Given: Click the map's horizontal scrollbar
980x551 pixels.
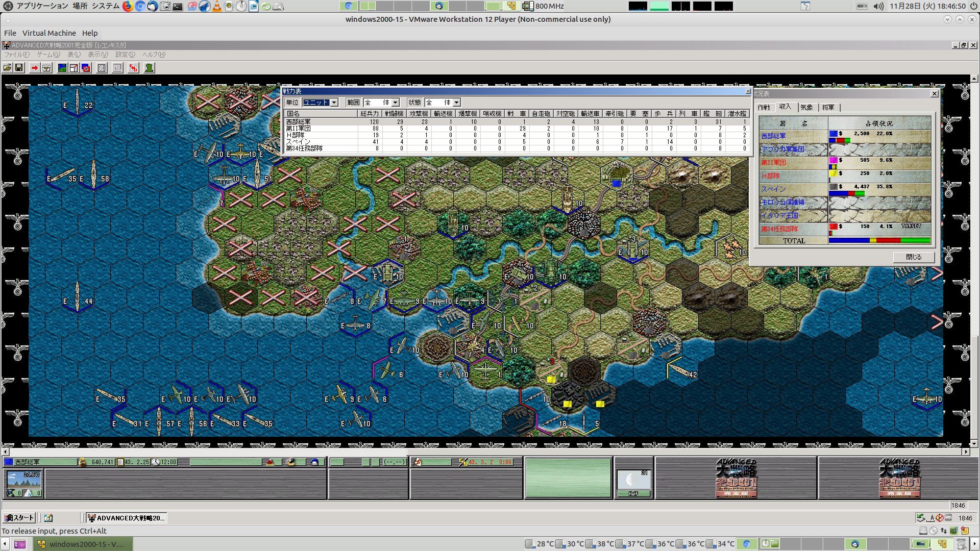Looking at the screenshot, I should pos(485,452).
